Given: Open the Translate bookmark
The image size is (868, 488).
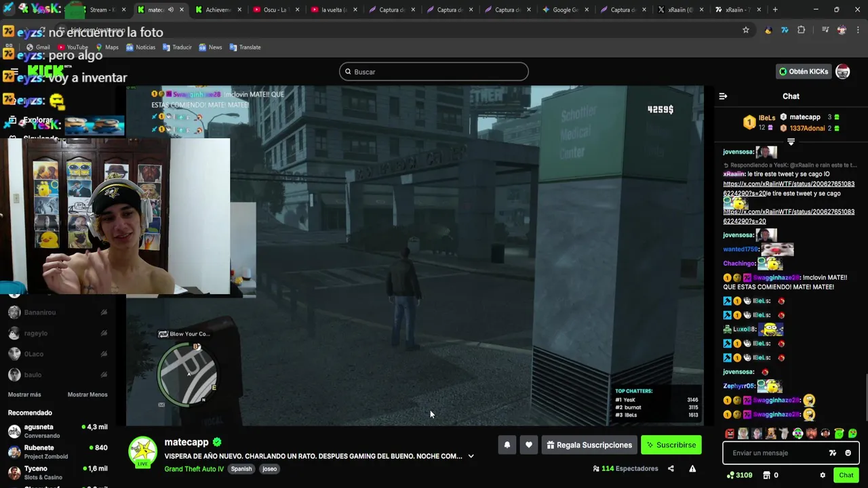Looking at the screenshot, I should coord(245,47).
